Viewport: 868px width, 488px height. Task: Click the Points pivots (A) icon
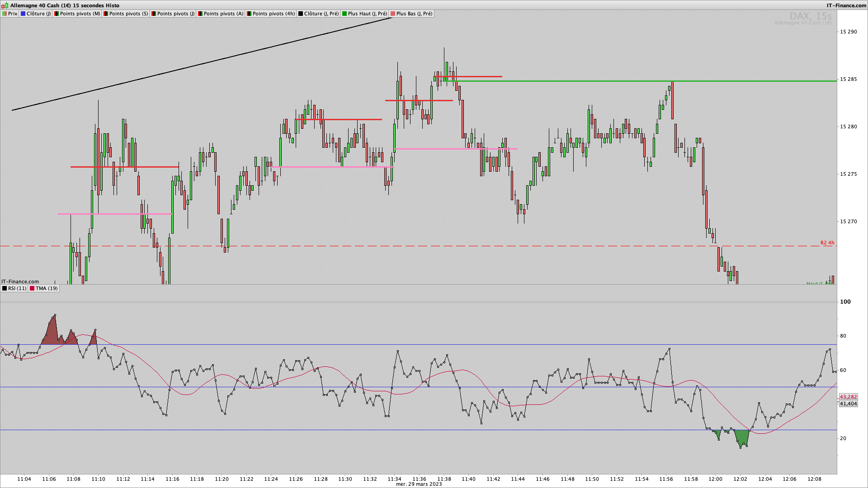tap(200, 14)
